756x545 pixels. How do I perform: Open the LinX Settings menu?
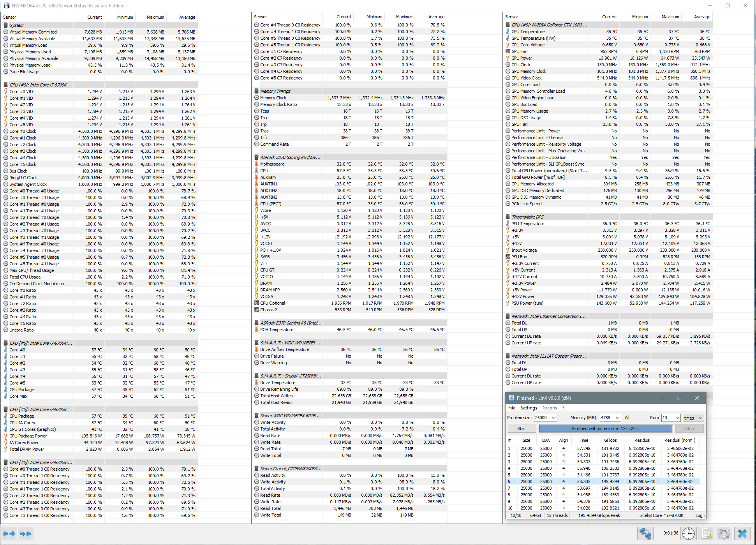529,408
